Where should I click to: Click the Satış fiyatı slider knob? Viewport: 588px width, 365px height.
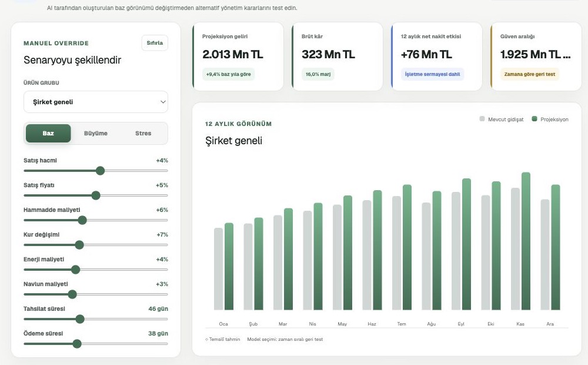tap(96, 195)
